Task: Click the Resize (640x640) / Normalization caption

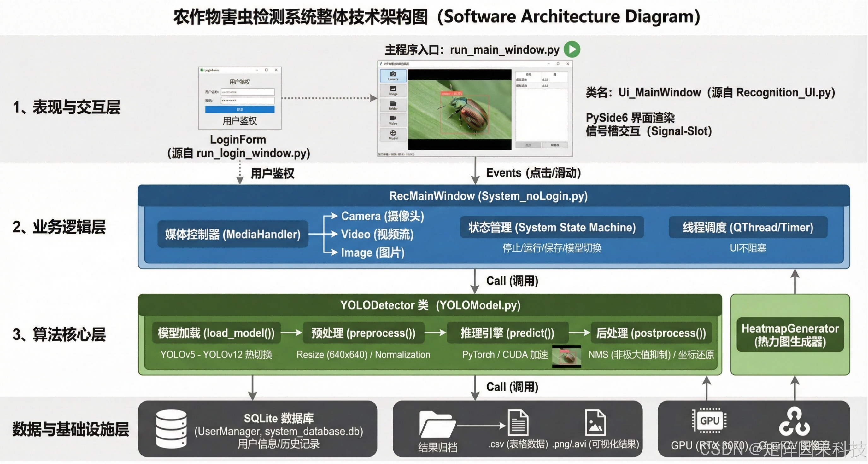Action: [363, 355]
